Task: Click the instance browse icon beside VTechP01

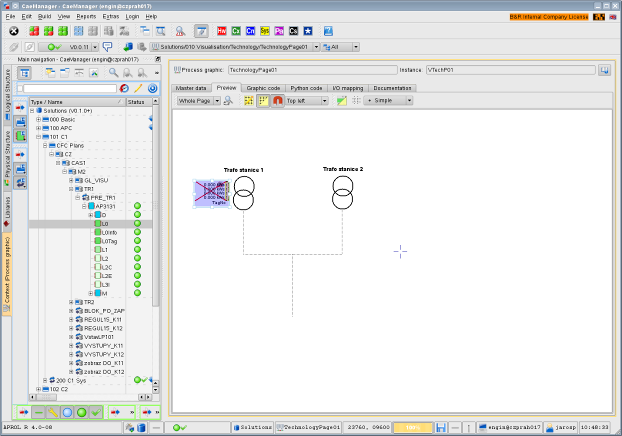Action: pos(604,70)
